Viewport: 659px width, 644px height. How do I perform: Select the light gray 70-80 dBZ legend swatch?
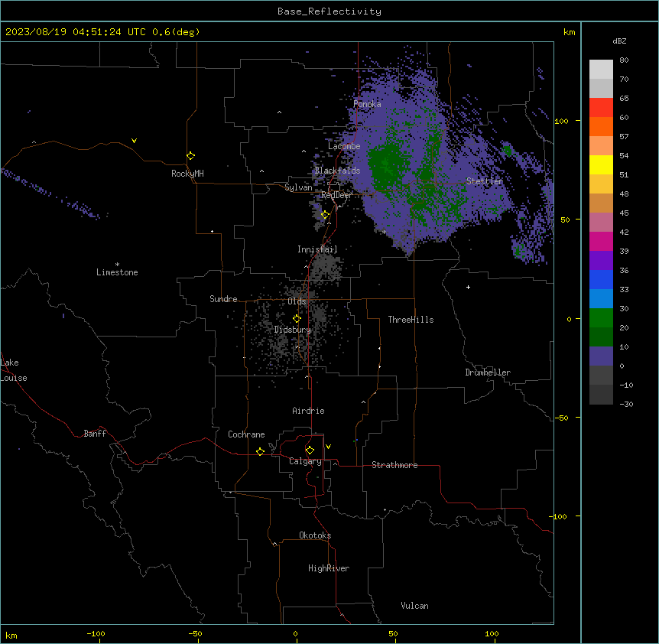tap(601, 70)
